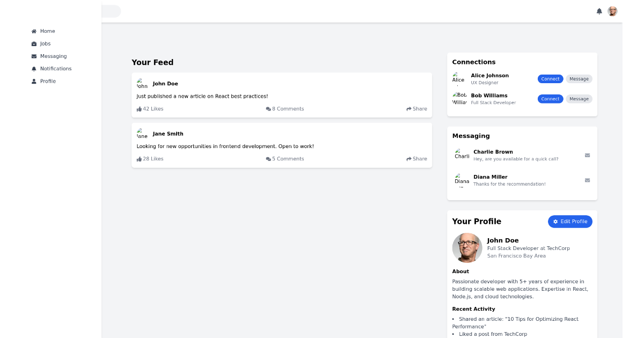The width and height of the screenshot is (644, 338).
Task: Click the Share icon on John Doe's post
Action: point(408,108)
